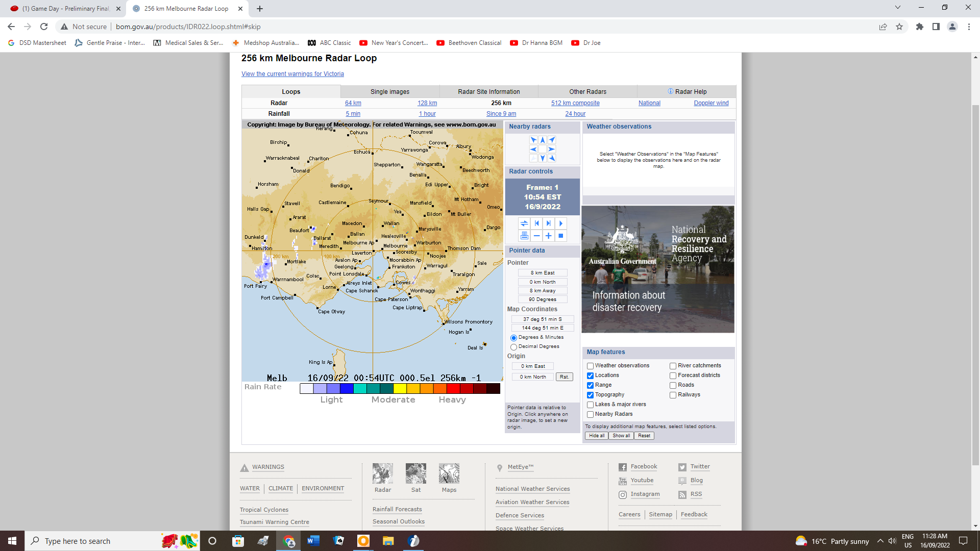Enable the Roads map feature
The image size is (980, 551).
pyautogui.click(x=673, y=385)
